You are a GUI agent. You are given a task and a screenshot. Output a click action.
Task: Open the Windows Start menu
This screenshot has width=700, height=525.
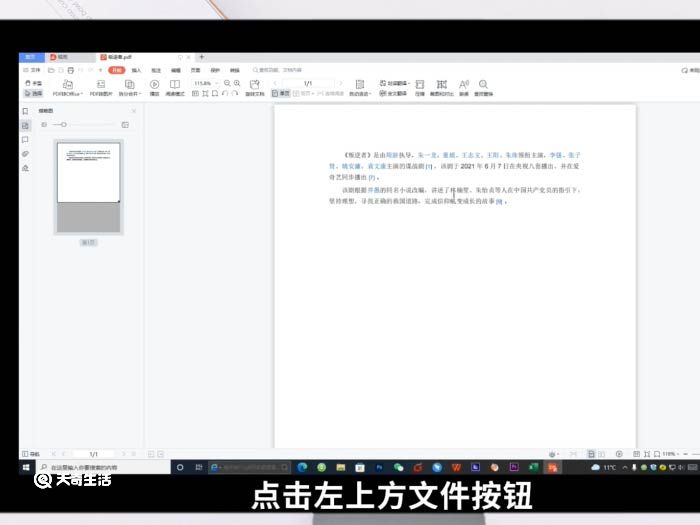(26, 467)
